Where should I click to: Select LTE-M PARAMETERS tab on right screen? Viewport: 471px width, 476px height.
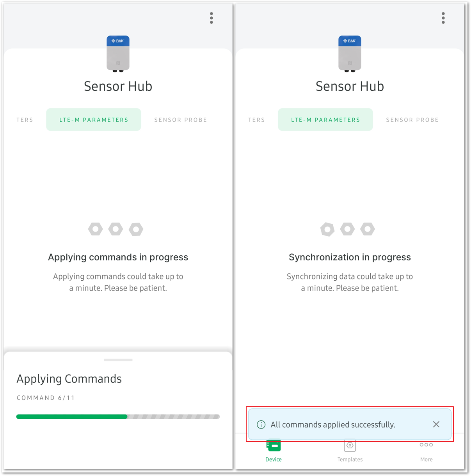(325, 120)
